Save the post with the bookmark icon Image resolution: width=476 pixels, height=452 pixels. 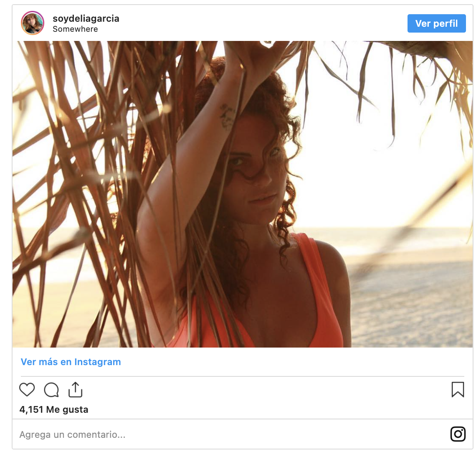(458, 389)
